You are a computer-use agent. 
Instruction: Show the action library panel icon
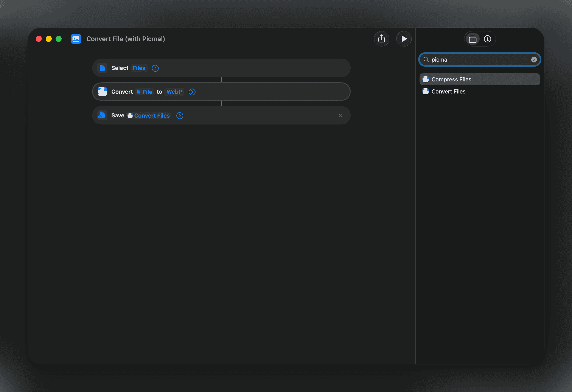coord(473,39)
